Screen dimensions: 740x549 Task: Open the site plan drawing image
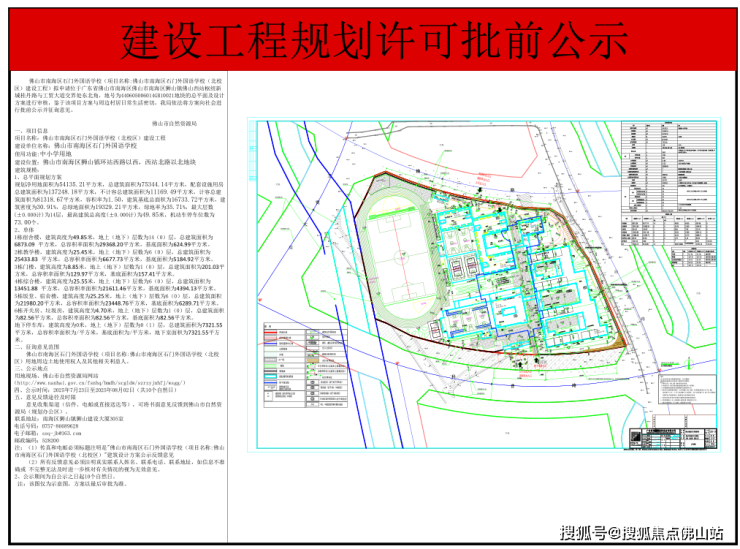pyautogui.click(x=484, y=285)
